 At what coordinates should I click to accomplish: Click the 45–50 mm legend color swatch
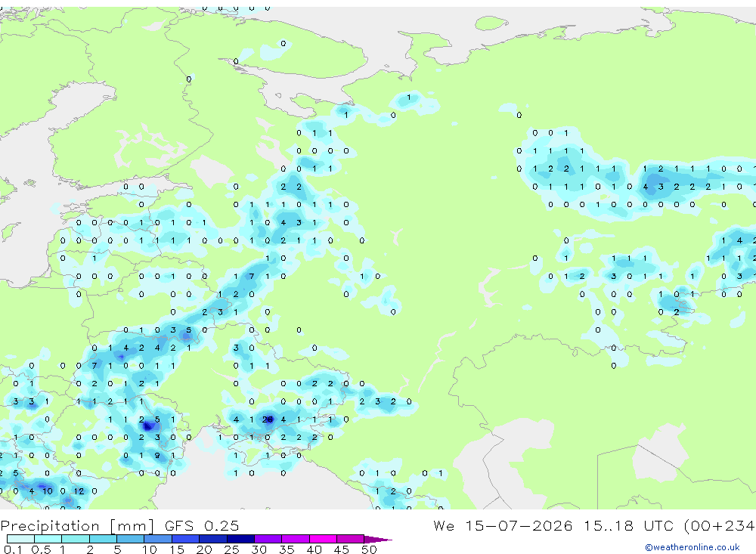(x=351, y=539)
